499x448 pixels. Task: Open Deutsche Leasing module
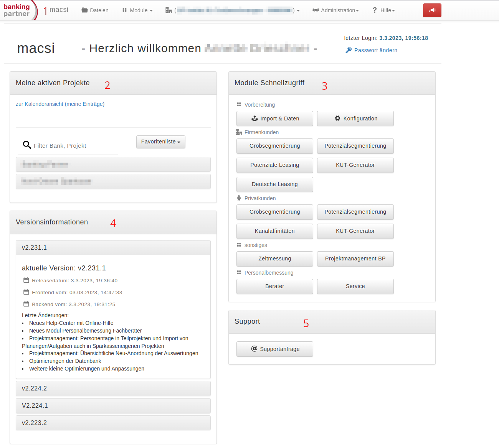(275, 184)
